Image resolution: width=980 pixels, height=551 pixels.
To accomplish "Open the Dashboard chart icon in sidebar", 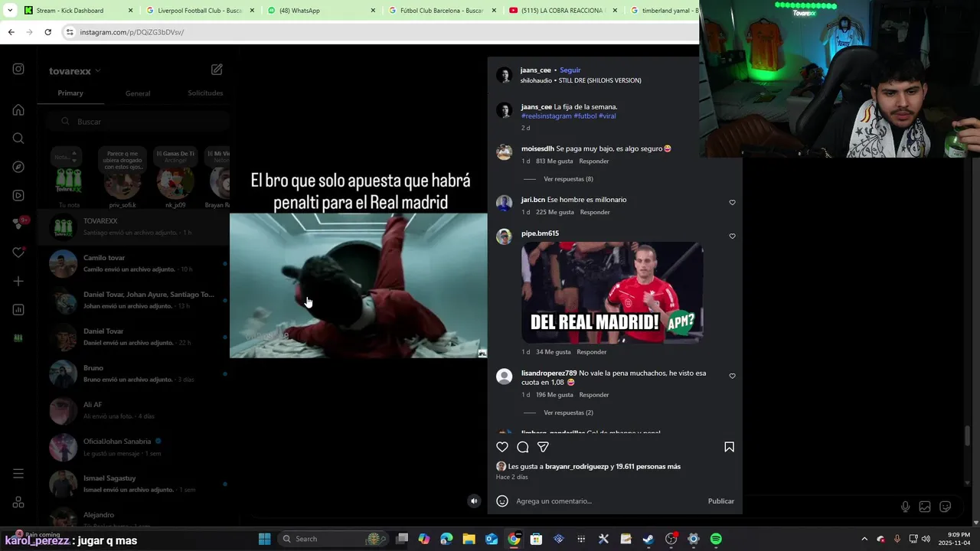I will click(x=18, y=310).
